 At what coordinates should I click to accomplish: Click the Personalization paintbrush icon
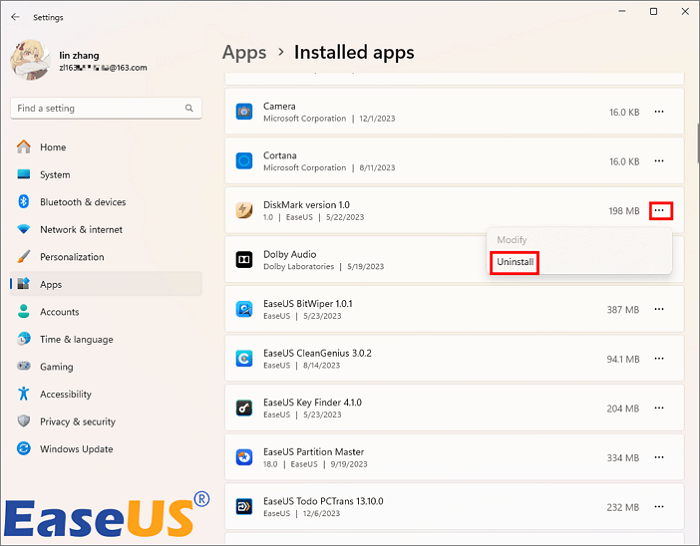tap(24, 257)
